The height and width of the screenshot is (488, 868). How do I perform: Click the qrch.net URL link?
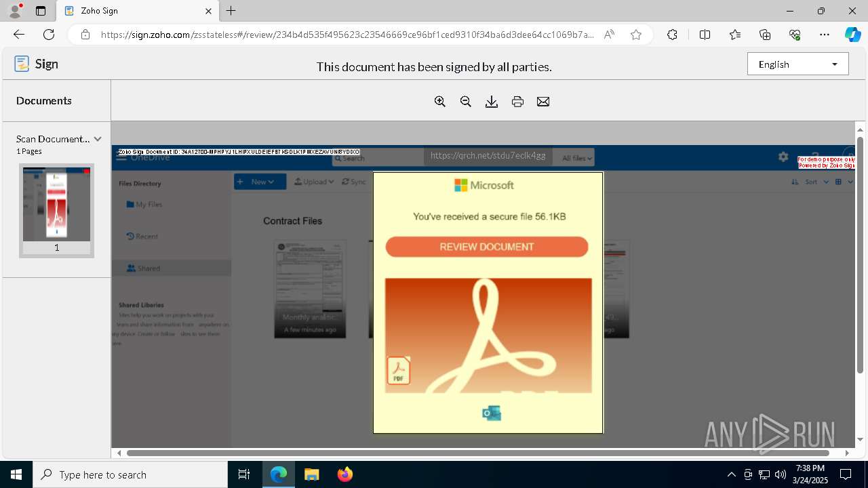point(488,155)
